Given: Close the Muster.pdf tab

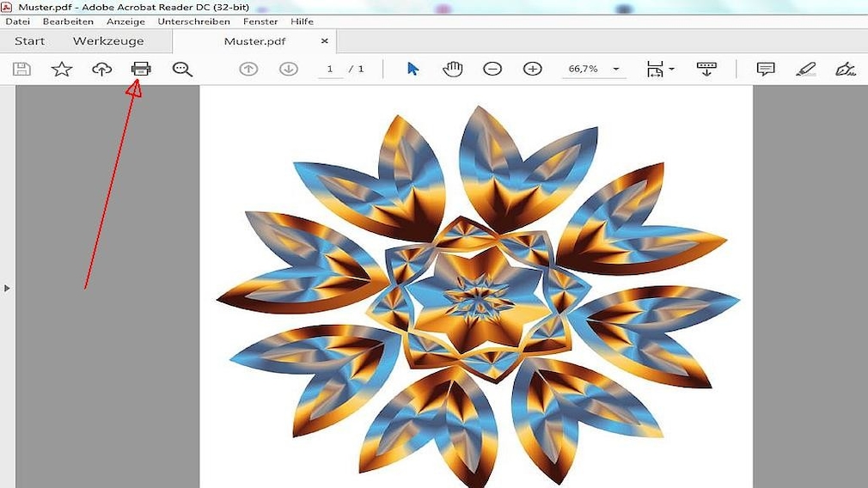Looking at the screenshot, I should (x=325, y=40).
